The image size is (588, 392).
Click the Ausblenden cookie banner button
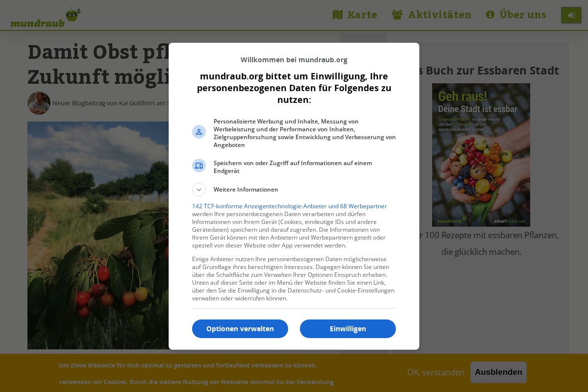pyautogui.click(x=498, y=372)
